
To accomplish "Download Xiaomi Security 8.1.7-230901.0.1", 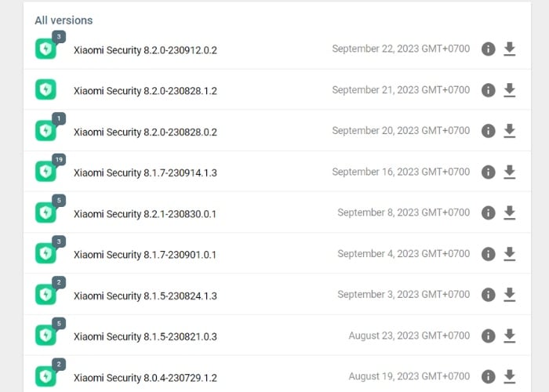I will (x=510, y=253).
